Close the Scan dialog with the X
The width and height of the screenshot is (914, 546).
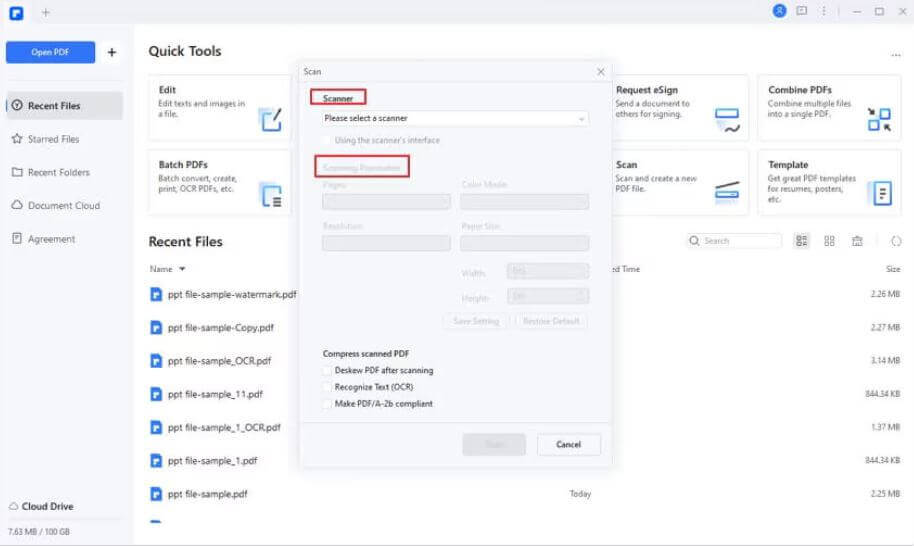[600, 72]
